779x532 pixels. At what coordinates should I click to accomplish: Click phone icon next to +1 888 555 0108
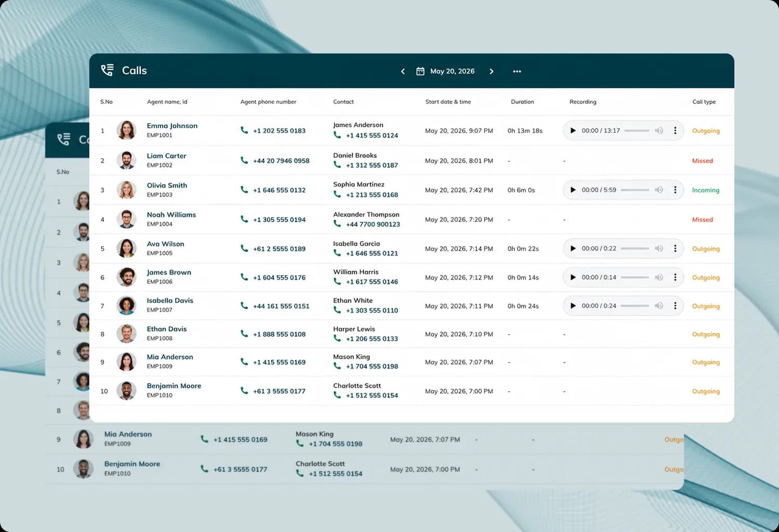tap(244, 334)
